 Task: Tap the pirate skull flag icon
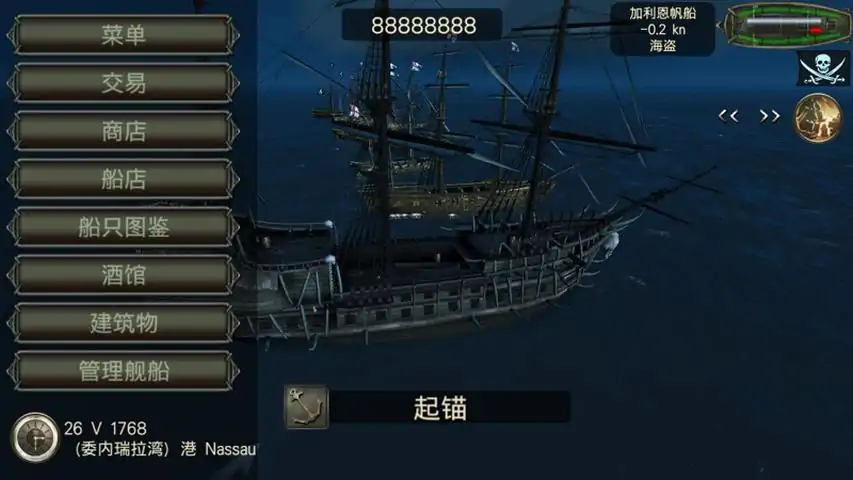823,69
